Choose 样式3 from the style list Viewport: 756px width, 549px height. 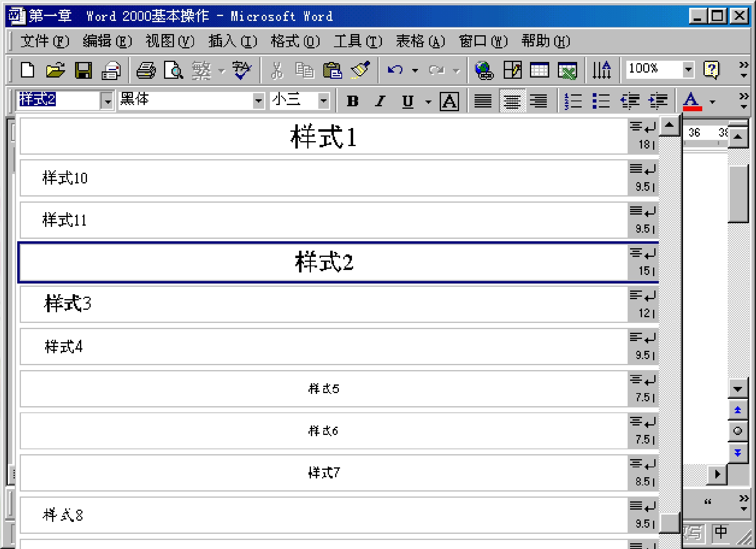(x=339, y=304)
